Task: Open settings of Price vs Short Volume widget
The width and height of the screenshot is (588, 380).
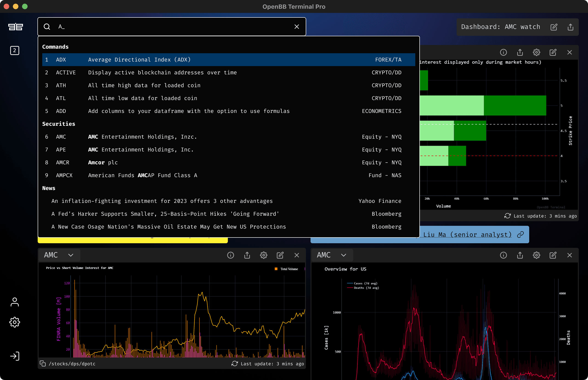Action: point(263,255)
